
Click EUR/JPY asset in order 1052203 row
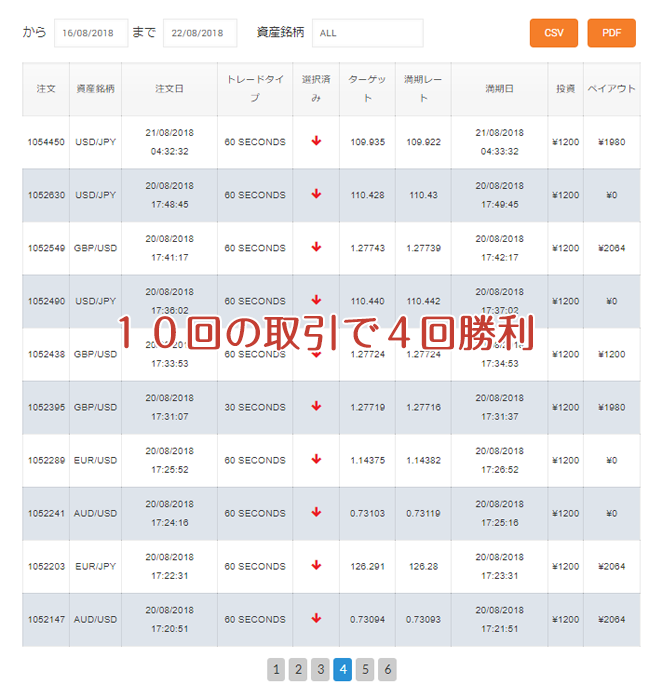tap(95, 566)
